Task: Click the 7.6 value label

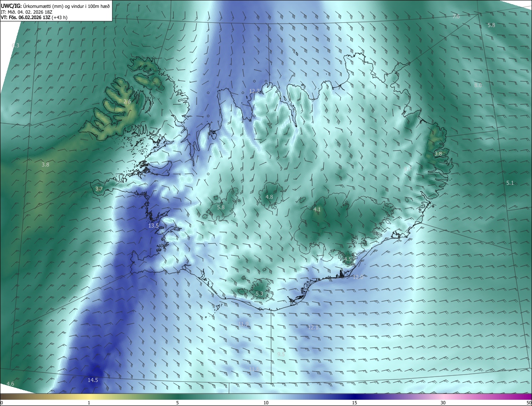Action: [456, 16]
